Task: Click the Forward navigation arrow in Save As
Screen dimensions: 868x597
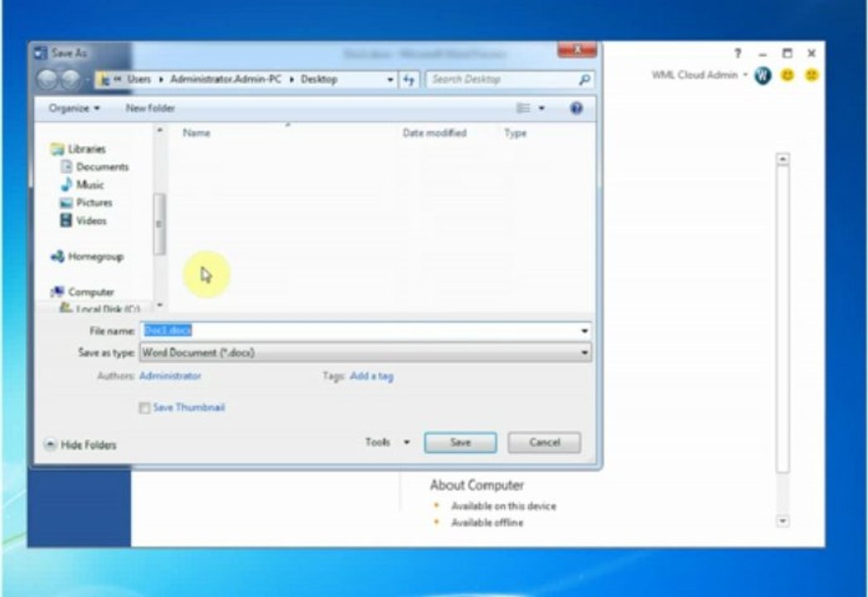Action: [x=70, y=80]
